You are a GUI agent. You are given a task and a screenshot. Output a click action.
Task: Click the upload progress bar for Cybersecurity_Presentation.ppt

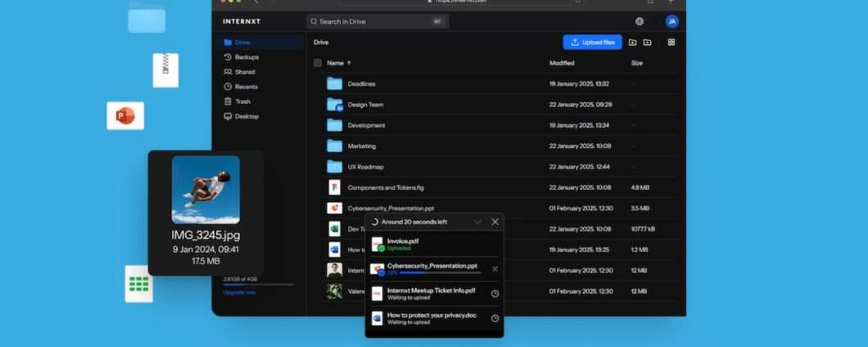click(441, 273)
